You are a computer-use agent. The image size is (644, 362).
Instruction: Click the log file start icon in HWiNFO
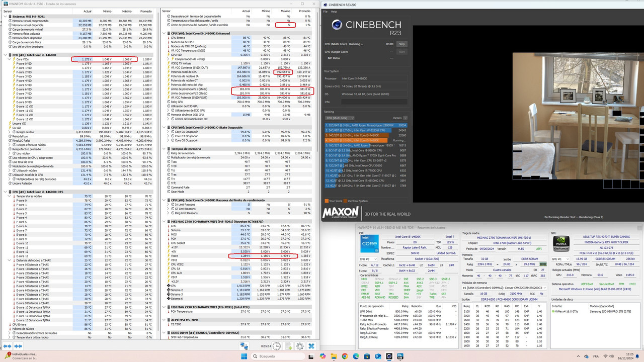coord(289,346)
